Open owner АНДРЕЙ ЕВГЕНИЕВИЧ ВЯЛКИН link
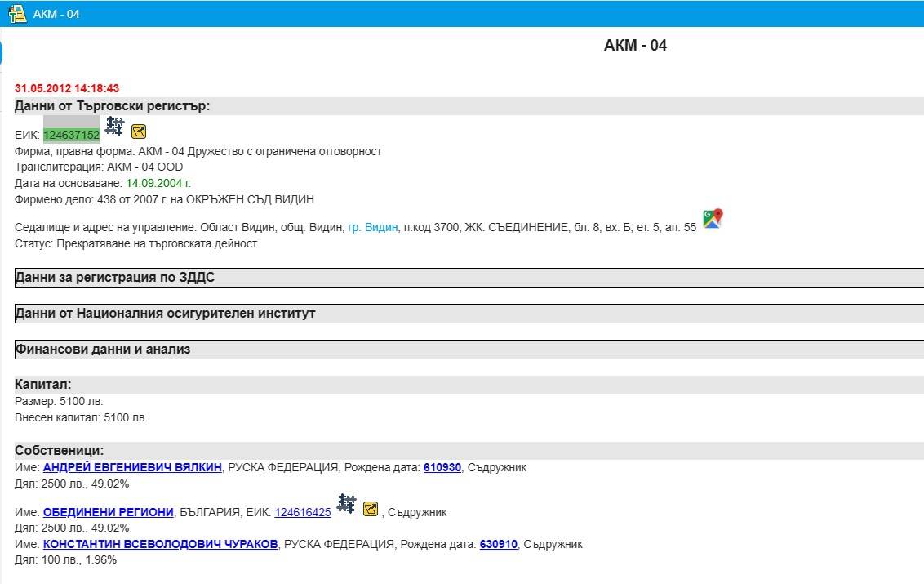 click(x=132, y=468)
